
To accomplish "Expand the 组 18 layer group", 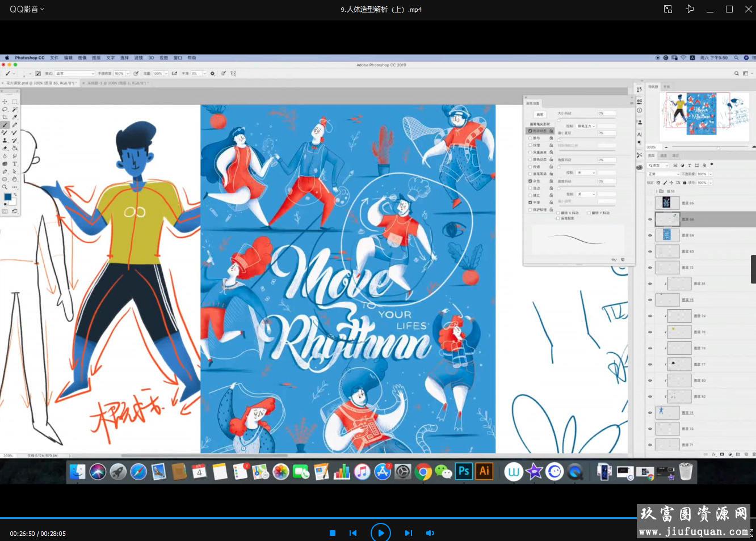I will tap(657, 191).
